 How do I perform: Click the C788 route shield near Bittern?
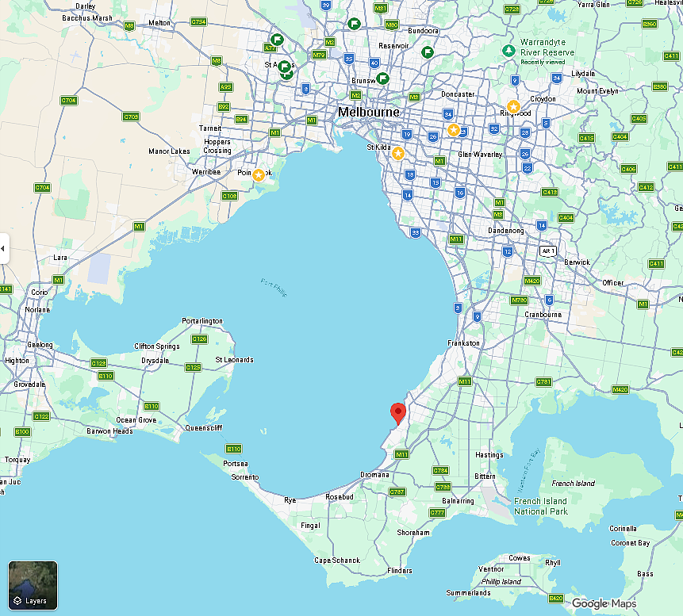(443, 487)
